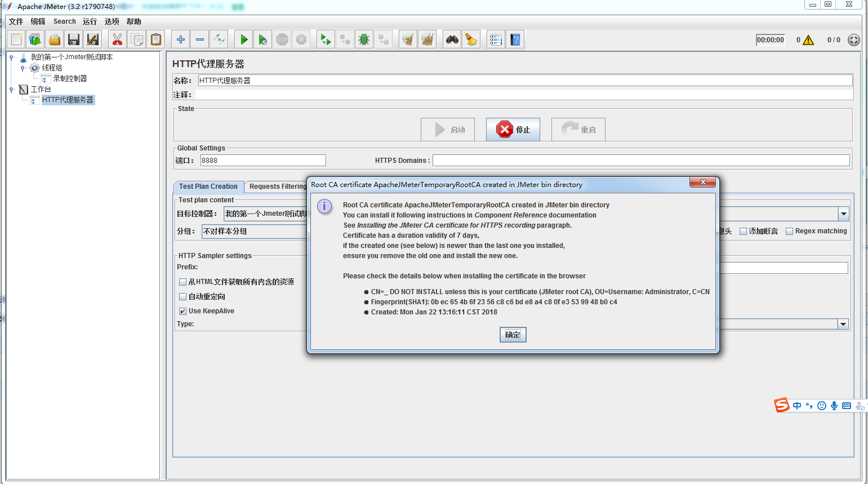
Task: Click the 注释 comment field
Action: pyautogui.click(x=524, y=95)
